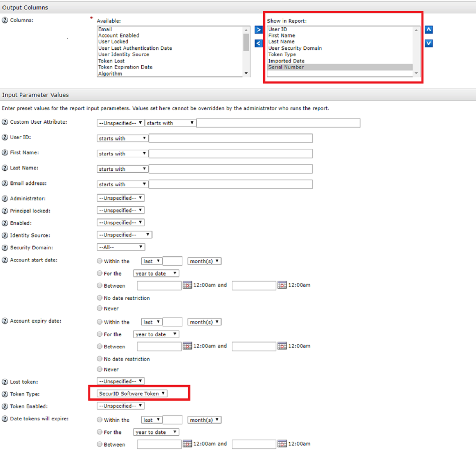Move Serial Number up with up arrow
The height and width of the screenshot is (451, 476).
(429, 30)
